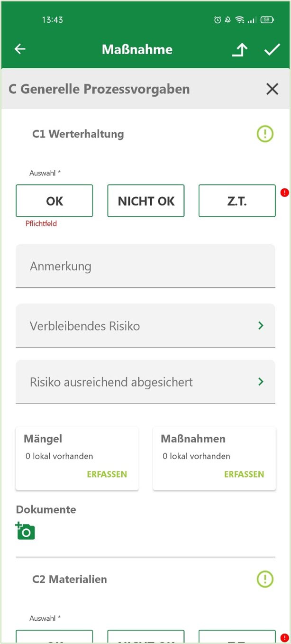Open the chevron on Verbleibendes Risiko row
The width and height of the screenshot is (291, 644).
(x=260, y=326)
